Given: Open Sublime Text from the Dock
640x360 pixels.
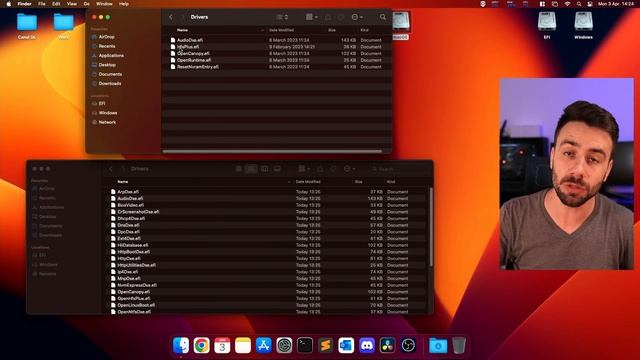Looking at the screenshot, I should point(325,346).
